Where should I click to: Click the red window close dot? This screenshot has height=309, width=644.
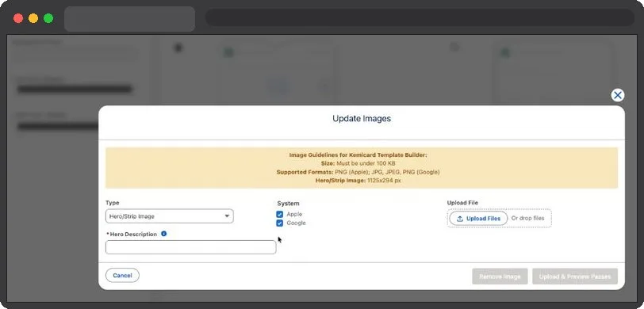(x=18, y=18)
